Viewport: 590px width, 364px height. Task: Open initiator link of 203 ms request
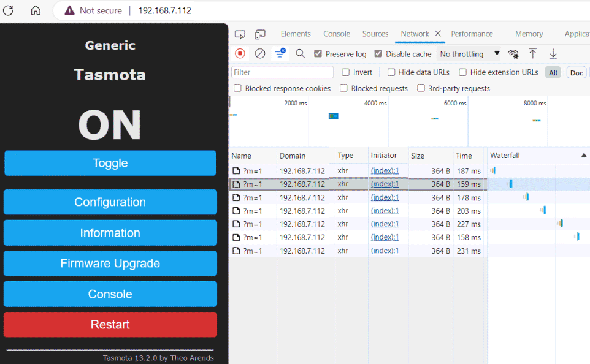click(x=385, y=211)
